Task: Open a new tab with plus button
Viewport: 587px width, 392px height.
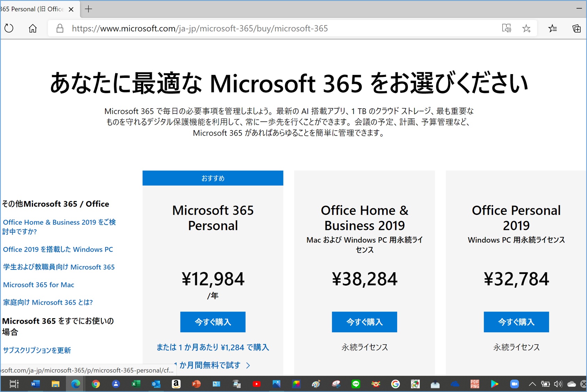Action: click(x=88, y=9)
